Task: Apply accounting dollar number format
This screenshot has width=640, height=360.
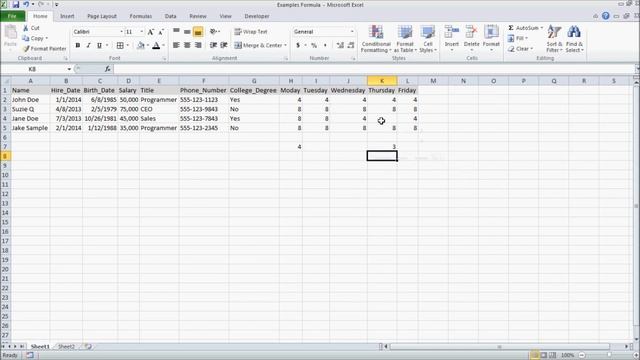Action: (298, 45)
